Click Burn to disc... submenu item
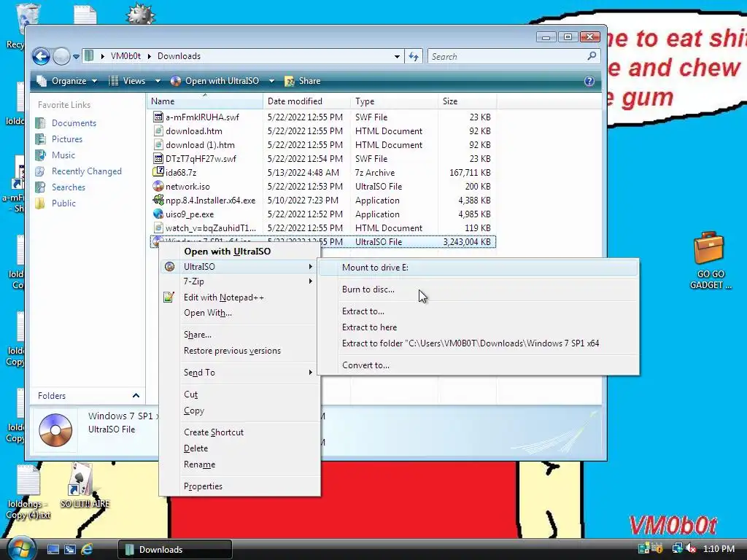The image size is (747, 560). click(479, 289)
